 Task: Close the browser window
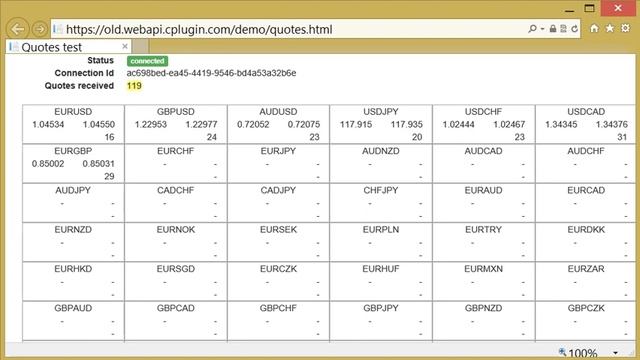[618, 8]
